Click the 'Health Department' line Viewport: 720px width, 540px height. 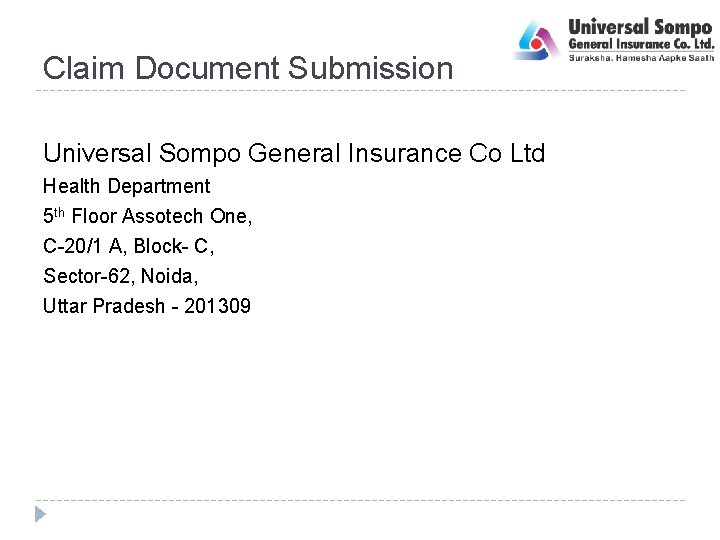126,186
